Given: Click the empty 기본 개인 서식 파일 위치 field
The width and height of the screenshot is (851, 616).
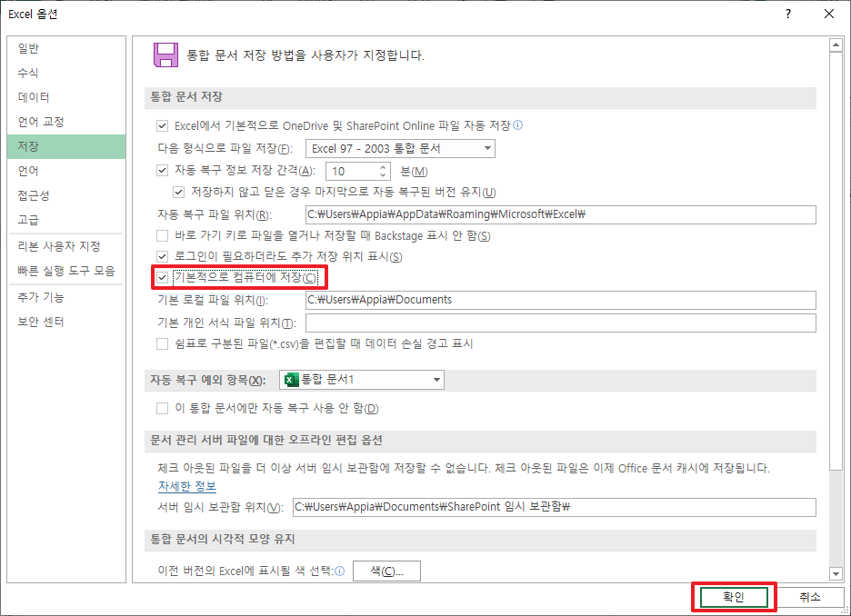Looking at the screenshot, I should pos(561,323).
